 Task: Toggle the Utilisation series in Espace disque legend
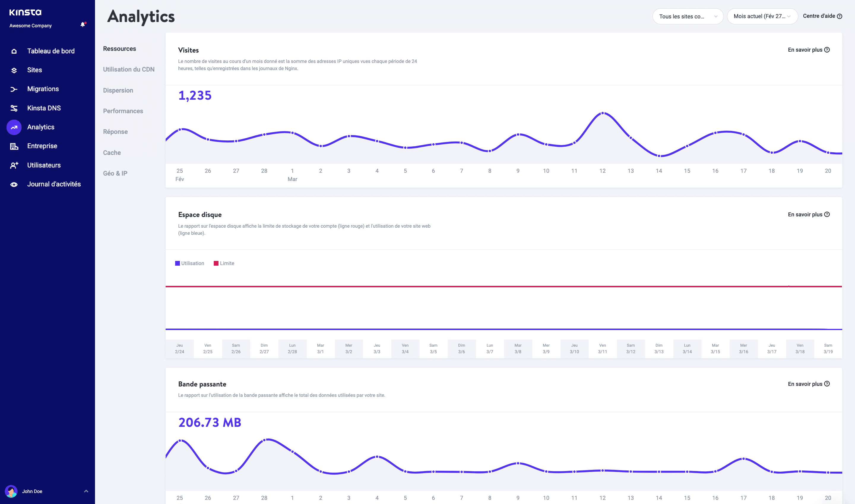click(x=189, y=263)
